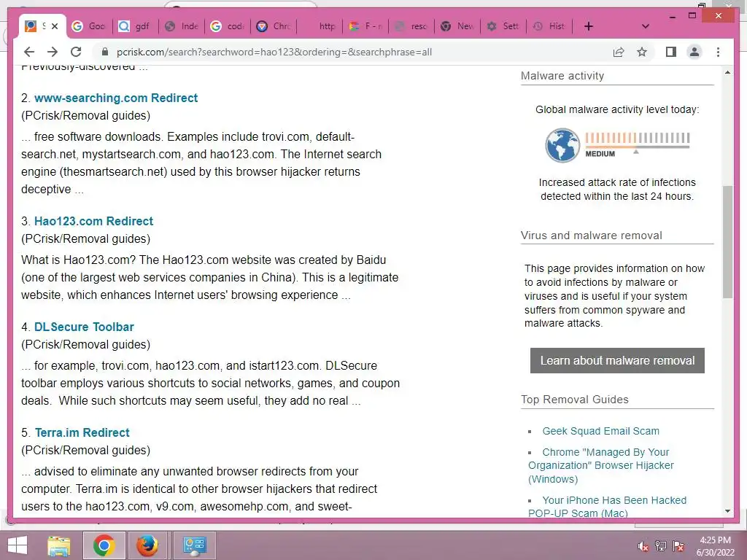Viewport: 747px width, 560px height.
Task: Click the address bar URL
Action: pos(274,52)
